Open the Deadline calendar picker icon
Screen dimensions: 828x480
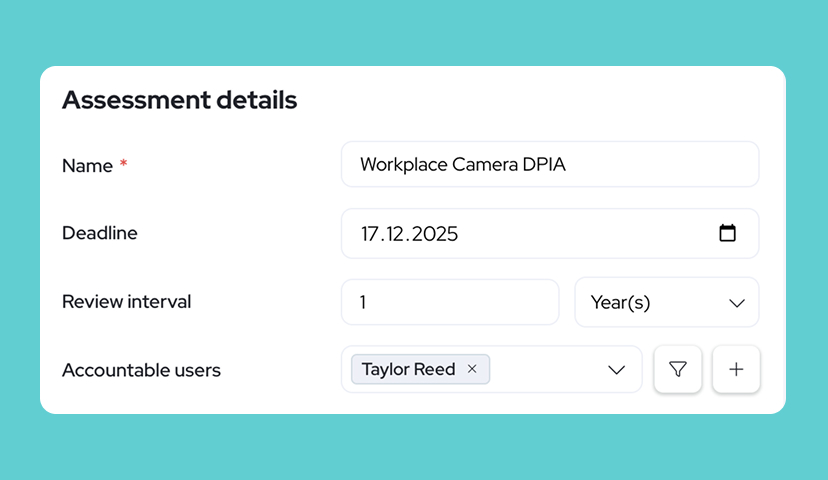point(727,233)
